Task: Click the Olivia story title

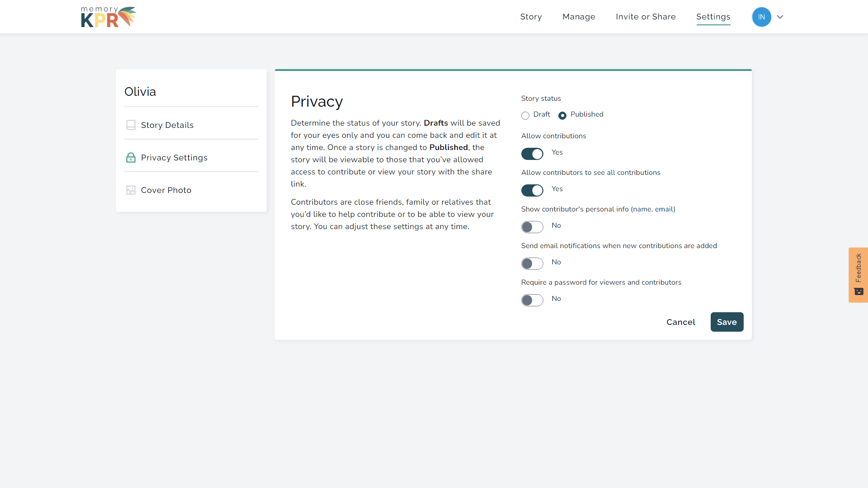Action: (x=140, y=92)
